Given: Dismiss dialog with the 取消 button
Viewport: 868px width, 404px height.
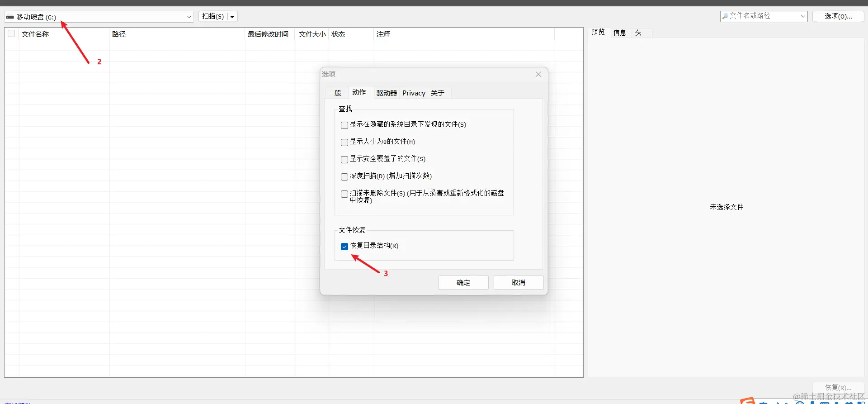Looking at the screenshot, I should (519, 282).
